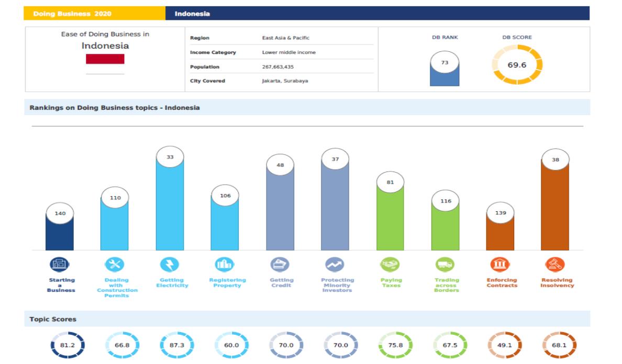The image size is (622, 364).
Task: Click the rank 140 bubble on first bar
Action: tap(59, 213)
